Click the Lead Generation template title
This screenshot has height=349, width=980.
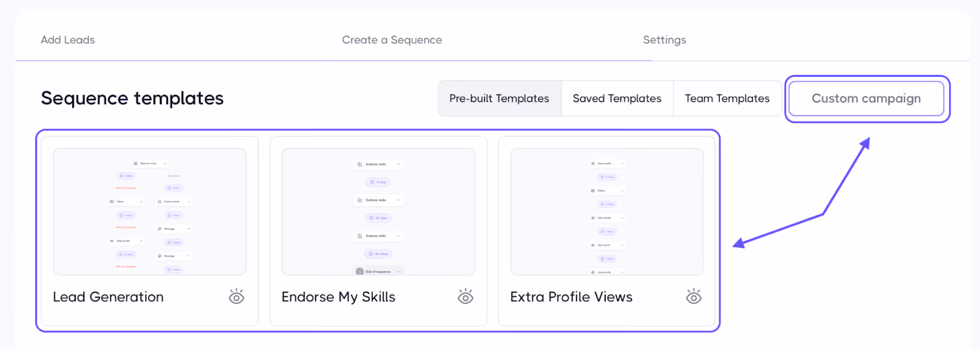(108, 297)
